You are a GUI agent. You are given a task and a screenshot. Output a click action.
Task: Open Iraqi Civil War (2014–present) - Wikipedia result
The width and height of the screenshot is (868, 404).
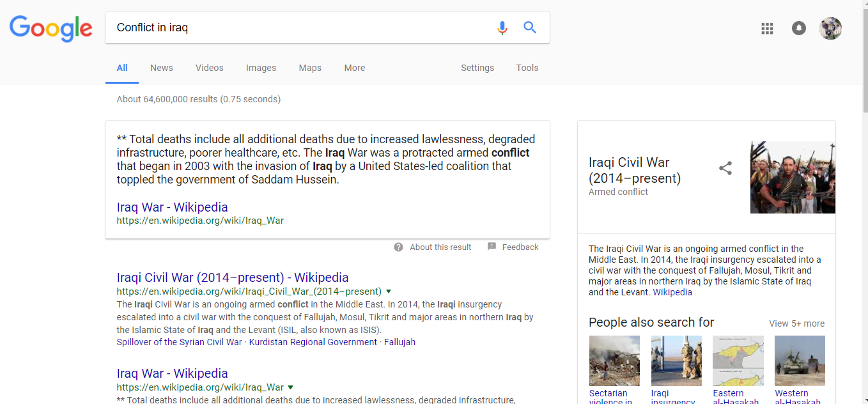(x=233, y=277)
